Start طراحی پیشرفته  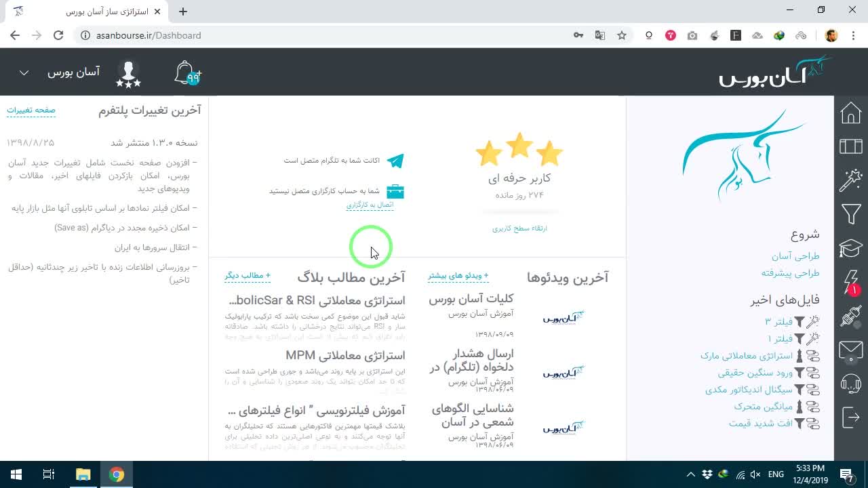coord(790,273)
